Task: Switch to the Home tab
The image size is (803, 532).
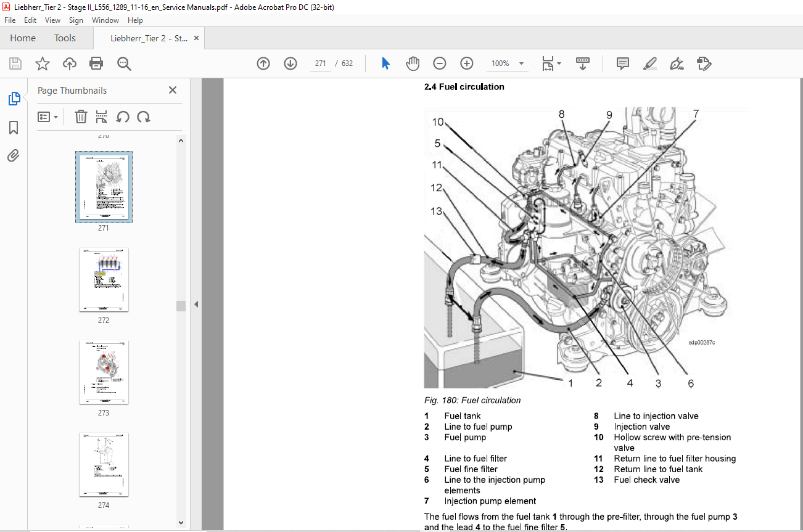Action: point(23,38)
